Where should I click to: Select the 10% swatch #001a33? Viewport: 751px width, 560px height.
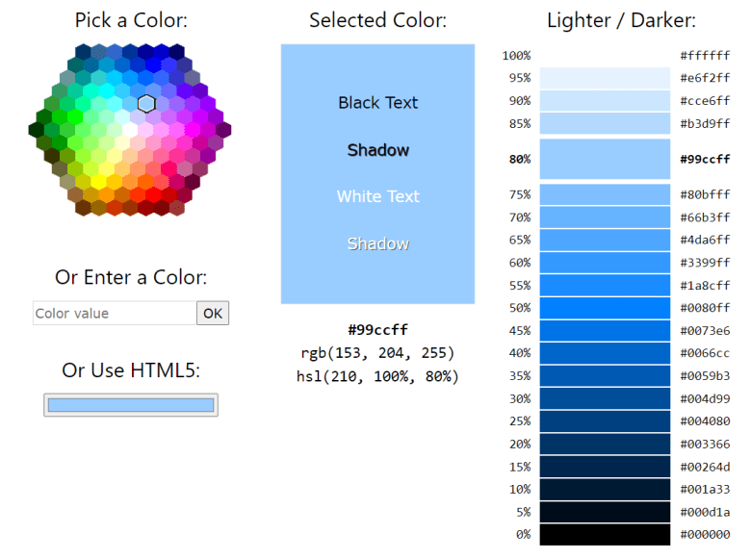[x=605, y=490]
